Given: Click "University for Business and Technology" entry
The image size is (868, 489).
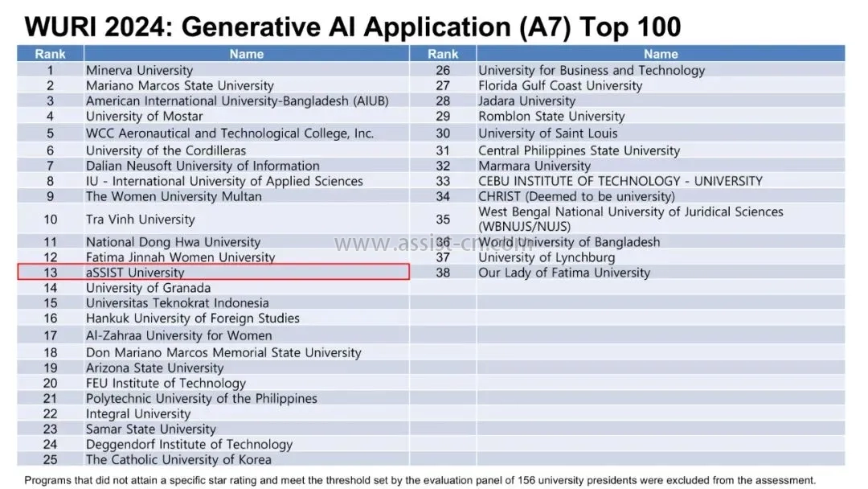Looking at the screenshot, I should click(592, 70).
